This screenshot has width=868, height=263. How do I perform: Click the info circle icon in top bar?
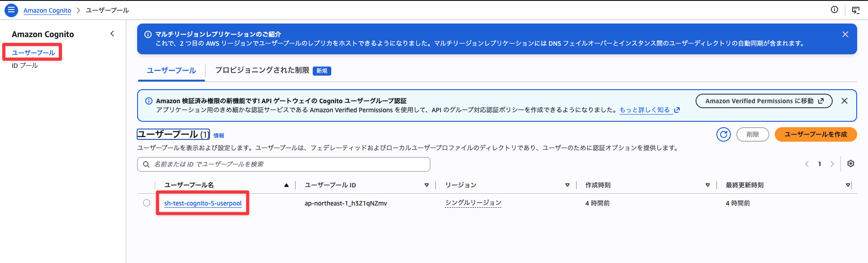tap(835, 10)
